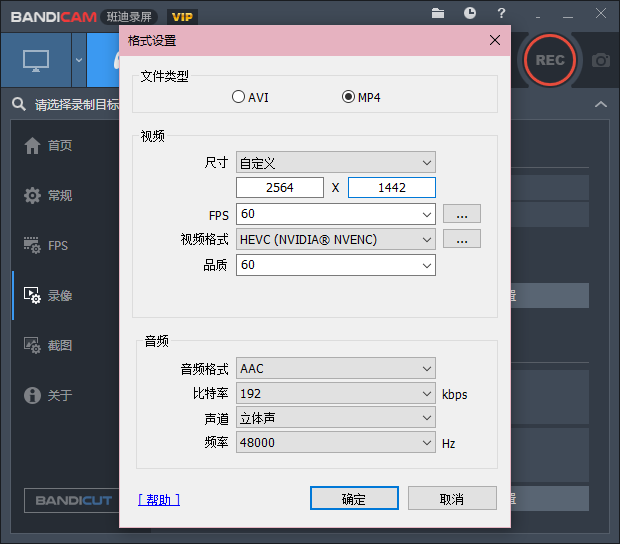The image size is (620, 544).
Task: Click the camera screenshot icon
Action: click(601, 60)
